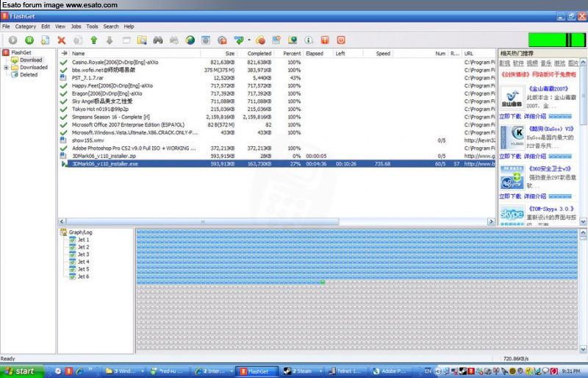Click the red-and-yellow hang-up toolbar icon
Screen dimensions: 588x378
point(261,40)
